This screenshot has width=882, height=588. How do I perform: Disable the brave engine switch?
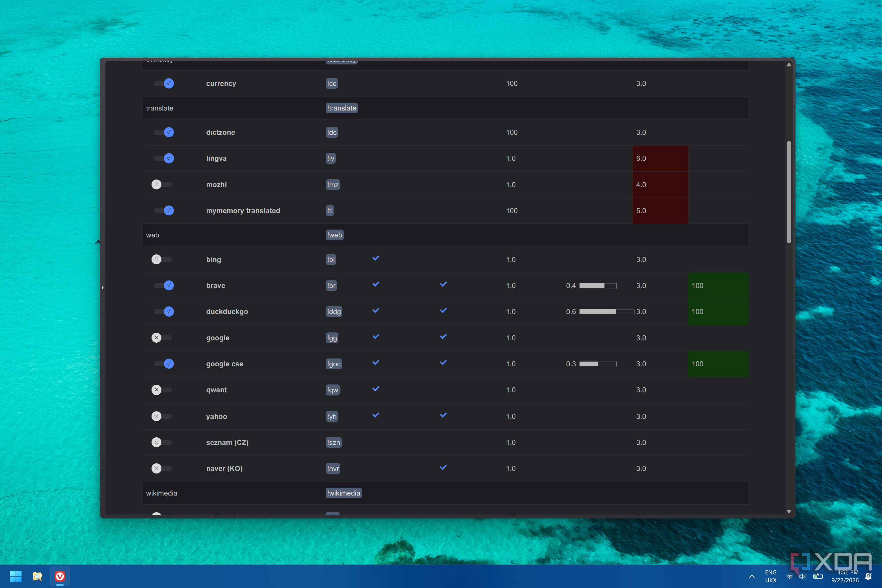pos(164,285)
